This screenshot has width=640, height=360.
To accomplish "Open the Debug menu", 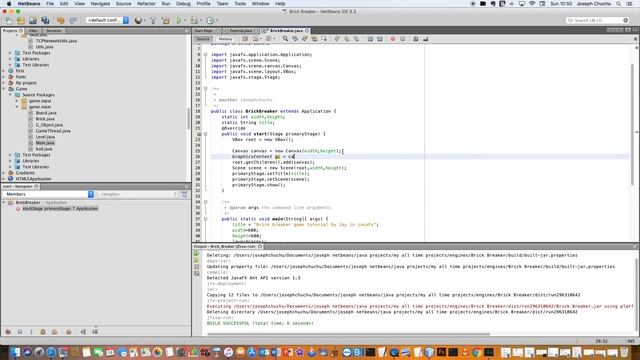I will pyautogui.click(x=183, y=4).
